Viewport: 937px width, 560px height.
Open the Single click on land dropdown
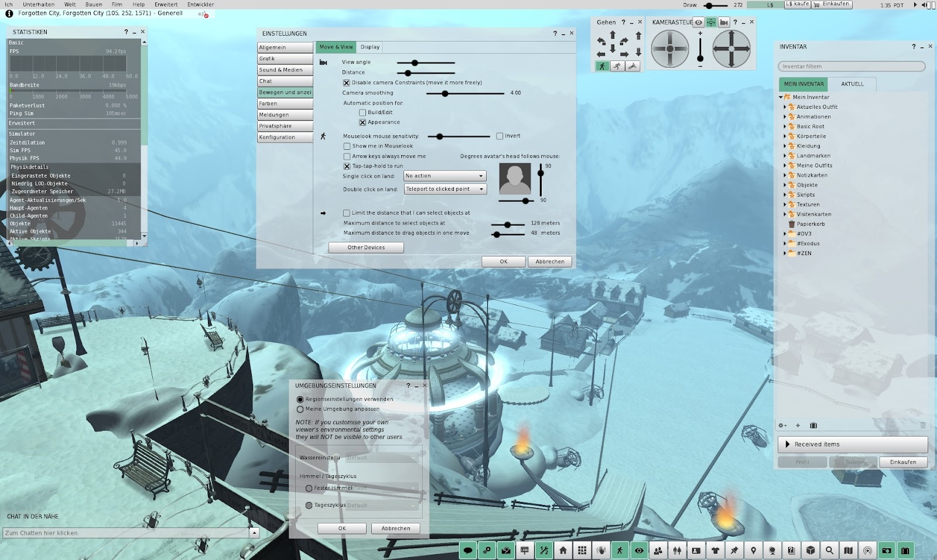point(444,175)
